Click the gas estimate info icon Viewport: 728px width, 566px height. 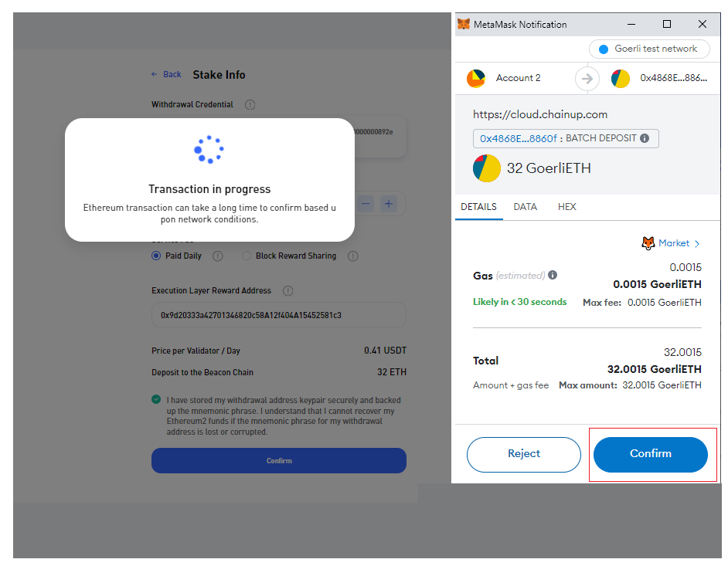(x=553, y=275)
